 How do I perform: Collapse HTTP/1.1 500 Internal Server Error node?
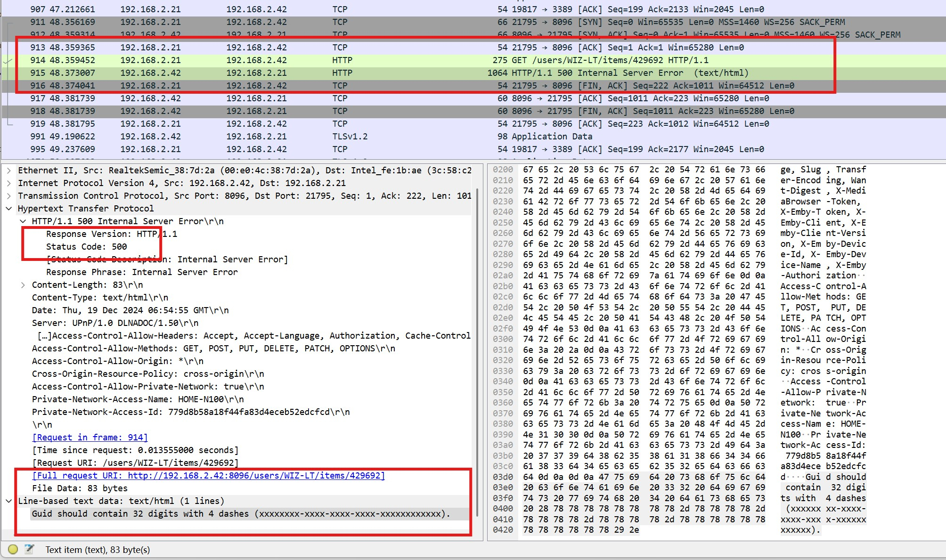(23, 221)
